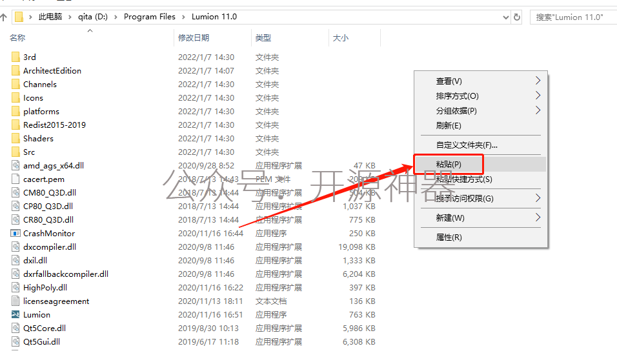This screenshot has width=617, height=364.
Task: Click the Lumion 11.0 breadcrumb segment
Action: 214,17
